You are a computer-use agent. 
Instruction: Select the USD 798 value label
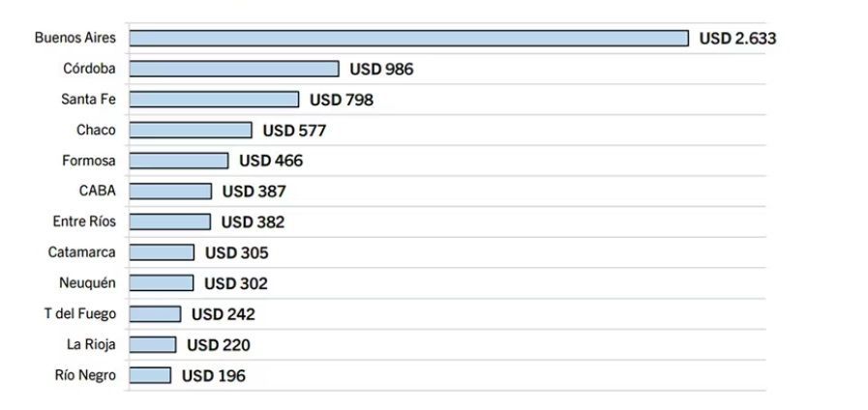(x=341, y=100)
